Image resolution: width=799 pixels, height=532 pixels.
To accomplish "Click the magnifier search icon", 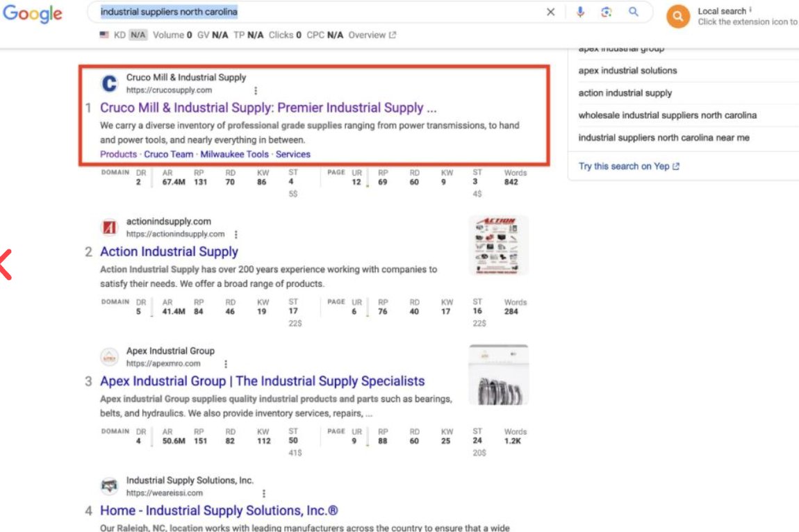I will 634,12.
